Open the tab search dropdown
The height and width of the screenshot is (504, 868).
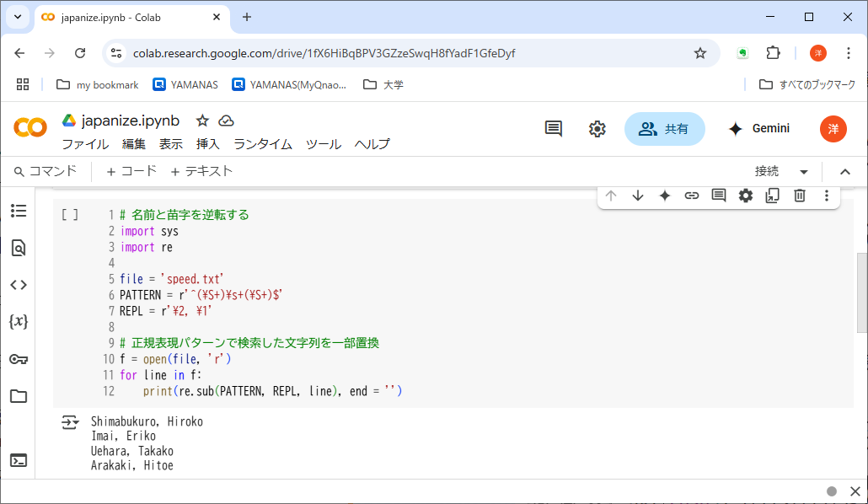coord(18,17)
